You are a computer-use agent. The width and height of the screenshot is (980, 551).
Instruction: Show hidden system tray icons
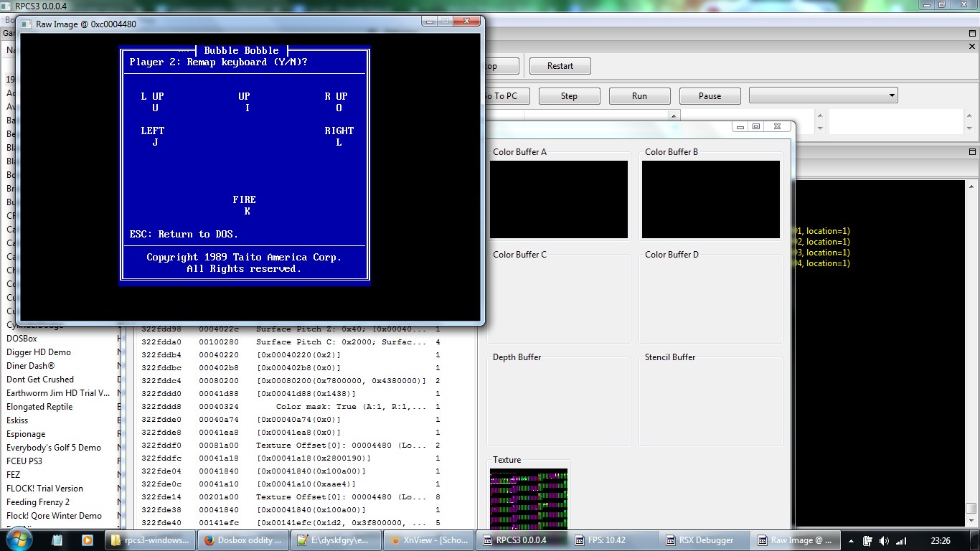pyautogui.click(x=850, y=541)
